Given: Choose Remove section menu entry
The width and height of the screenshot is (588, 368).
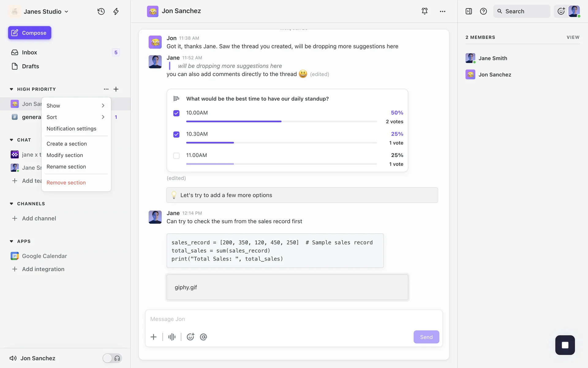Looking at the screenshot, I should tap(66, 183).
